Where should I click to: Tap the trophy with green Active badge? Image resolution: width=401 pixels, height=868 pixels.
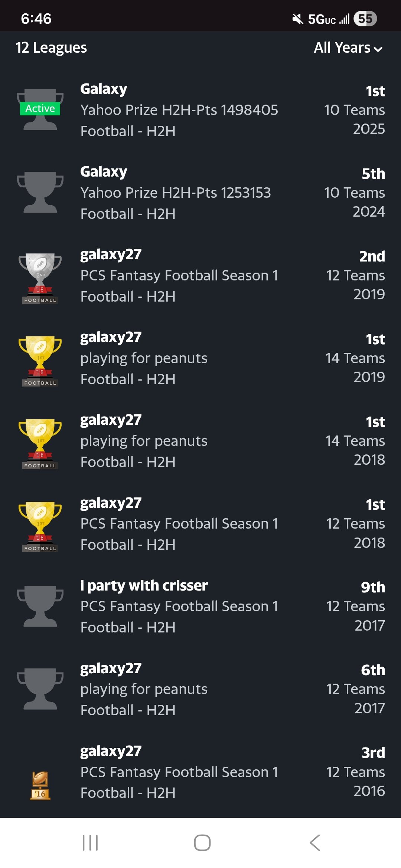tap(40, 109)
